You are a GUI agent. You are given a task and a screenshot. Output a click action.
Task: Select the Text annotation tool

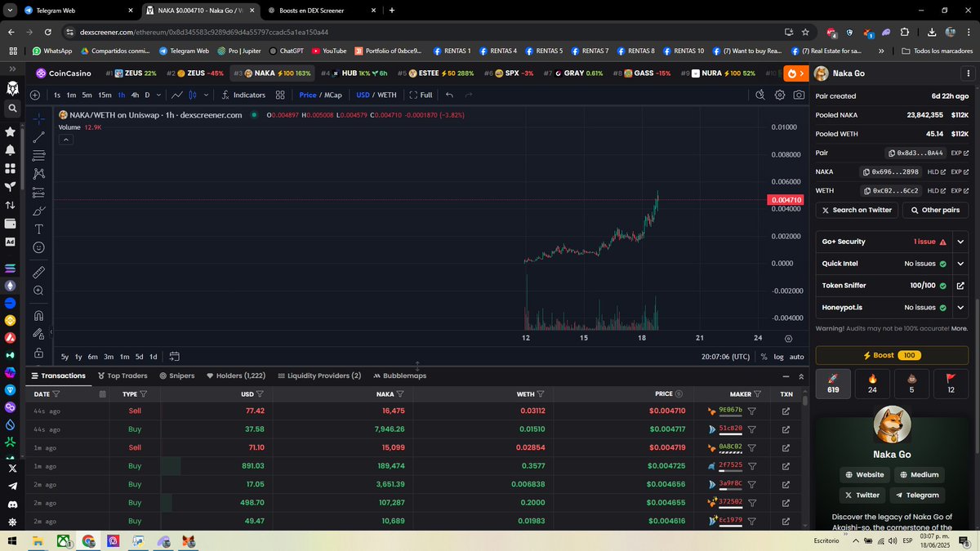pos(38,229)
